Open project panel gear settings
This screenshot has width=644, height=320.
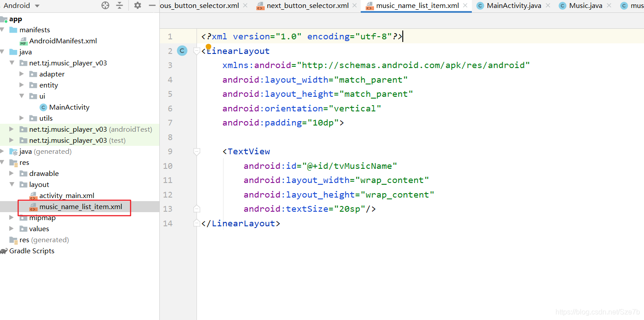coord(138,5)
